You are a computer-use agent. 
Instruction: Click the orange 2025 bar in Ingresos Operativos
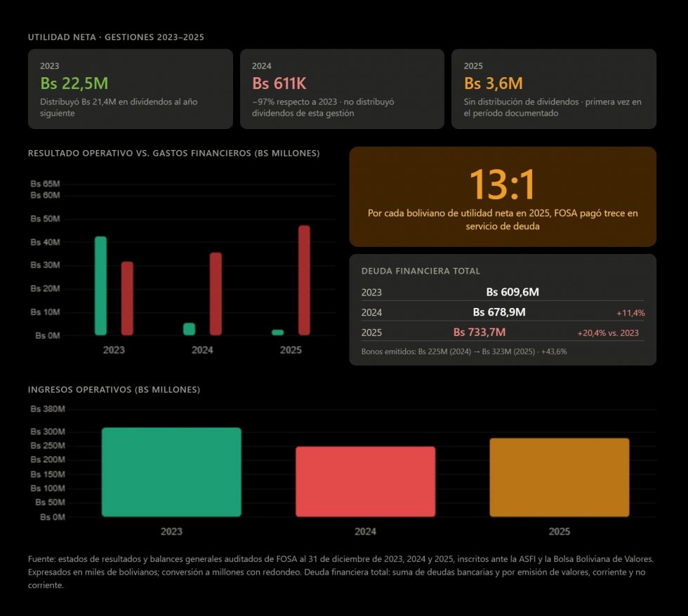[559, 477]
